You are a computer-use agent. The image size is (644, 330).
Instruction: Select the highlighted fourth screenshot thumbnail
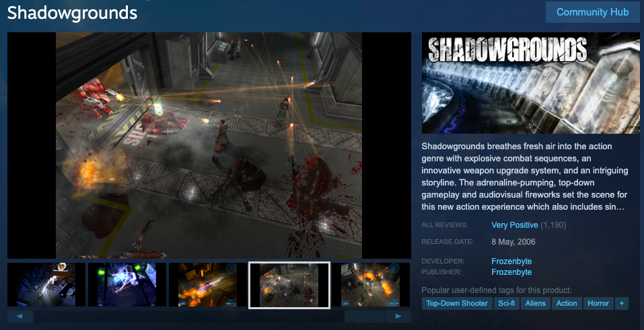tap(289, 285)
